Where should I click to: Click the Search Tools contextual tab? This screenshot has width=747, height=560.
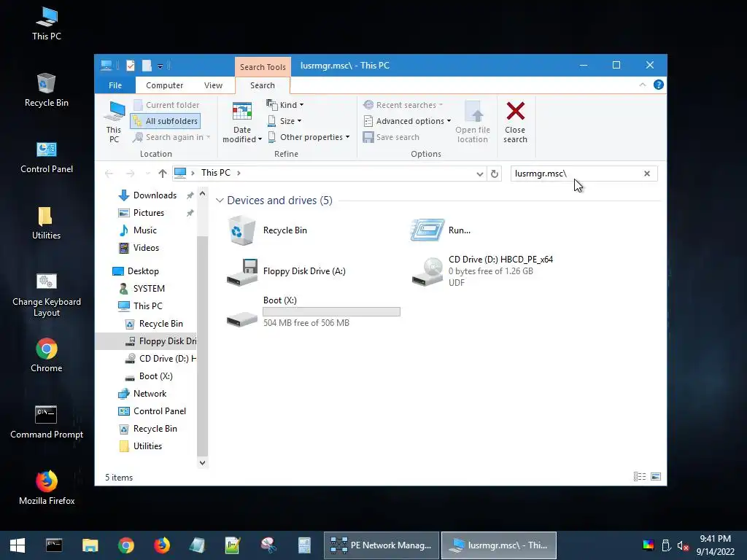point(263,66)
